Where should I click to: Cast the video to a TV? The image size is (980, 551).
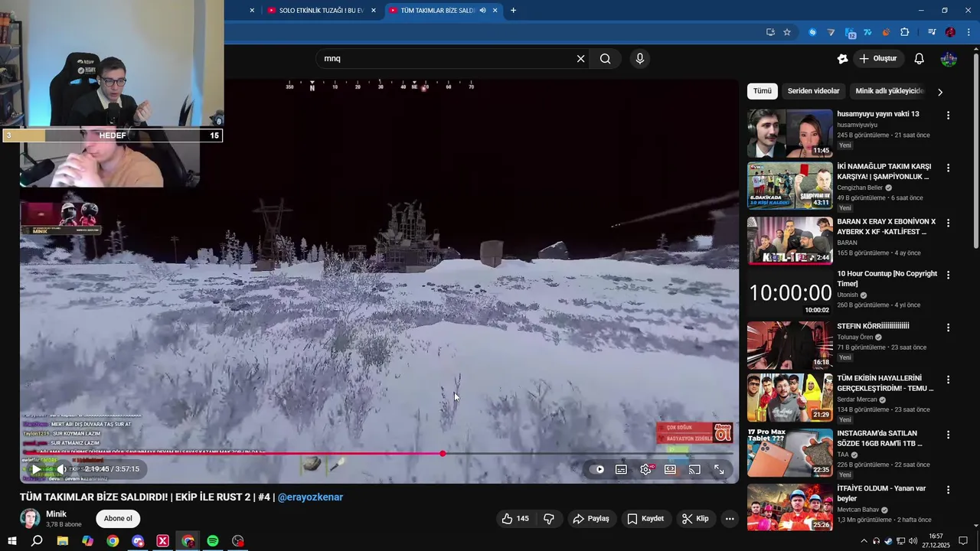694,470
